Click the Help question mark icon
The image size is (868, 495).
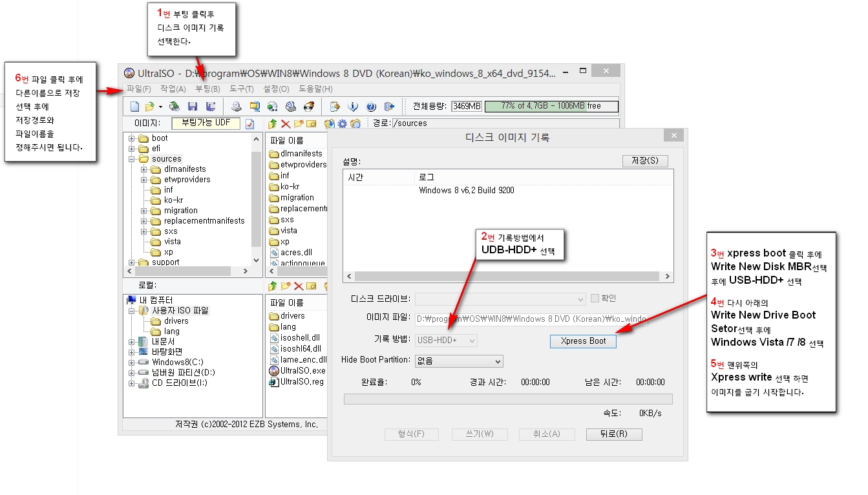tap(371, 107)
